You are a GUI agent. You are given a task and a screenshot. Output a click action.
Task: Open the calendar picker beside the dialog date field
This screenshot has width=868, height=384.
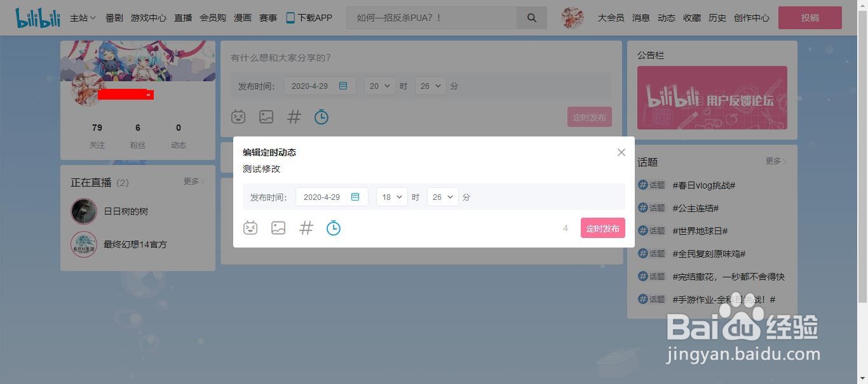pos(355,197)
